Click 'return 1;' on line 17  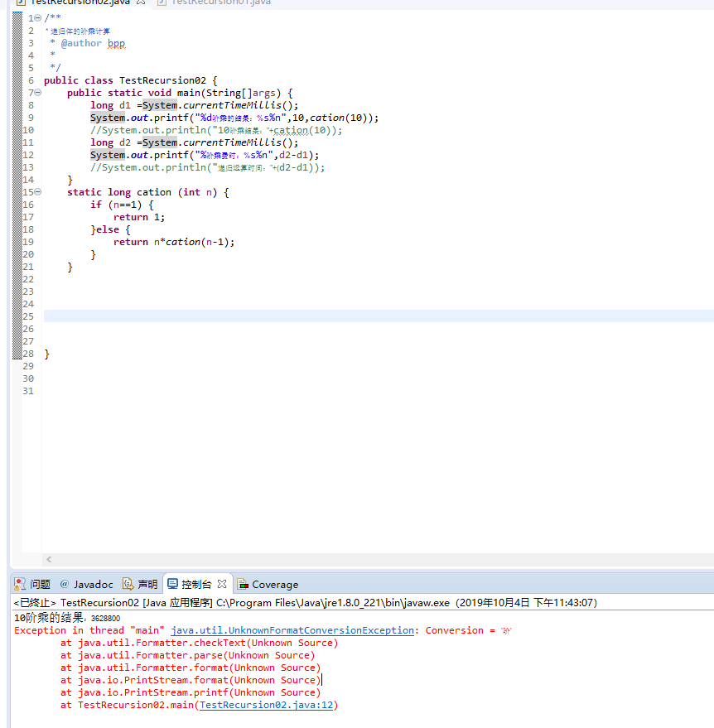139,217
